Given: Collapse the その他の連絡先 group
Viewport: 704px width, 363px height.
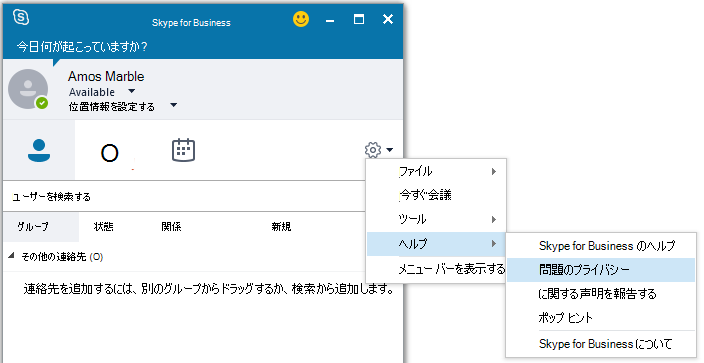Looking at the screenshot, I should (11, 256).
